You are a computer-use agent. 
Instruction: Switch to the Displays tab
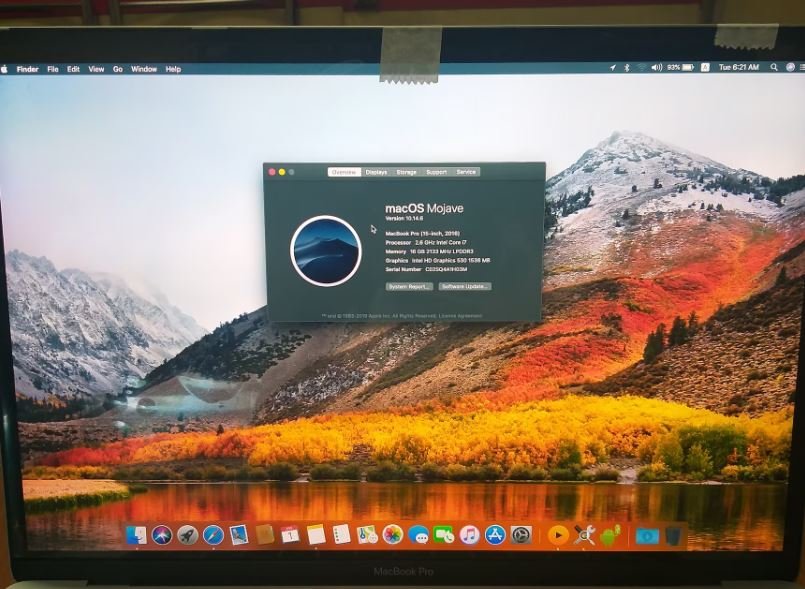(x=376, y=172)
